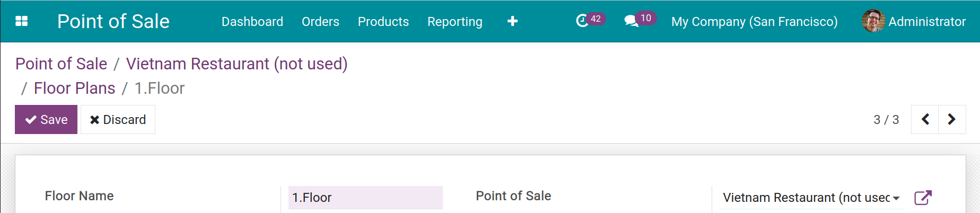Open the Products menu
This screenshot has width=980, height=213.
pyautogui.click(x=383, y=22)
